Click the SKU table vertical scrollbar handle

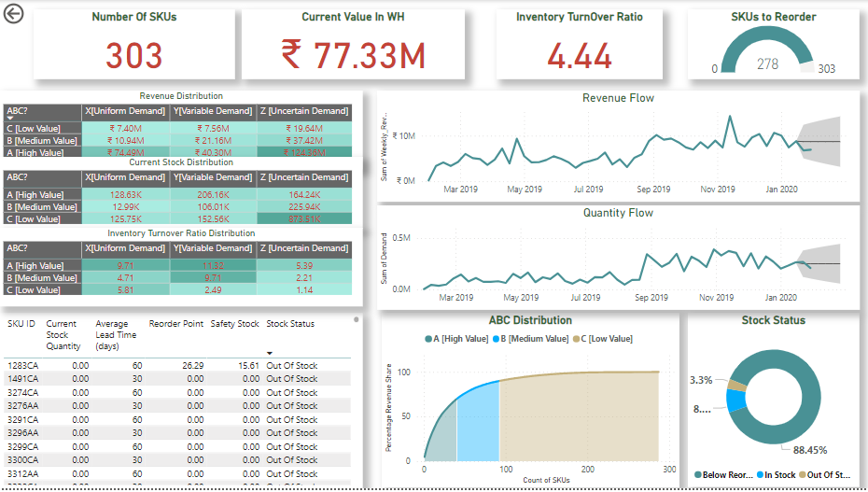pos(356,319)
